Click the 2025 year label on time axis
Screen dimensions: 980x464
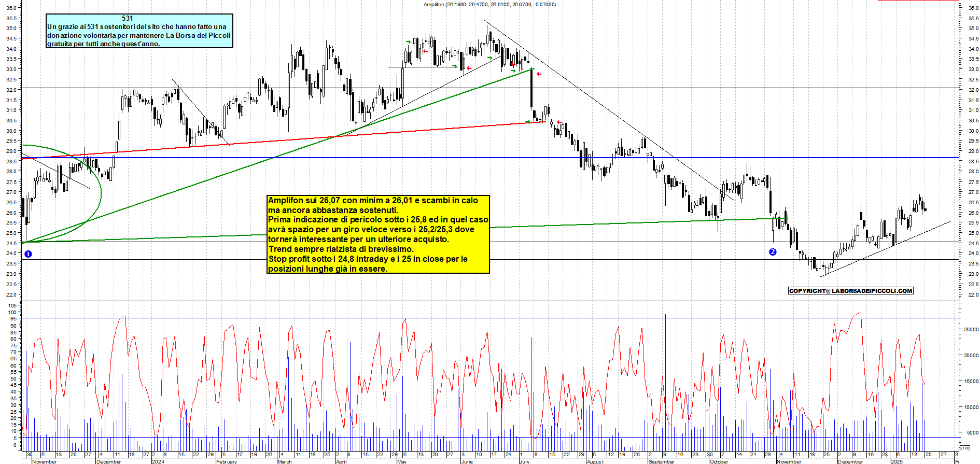897,461
